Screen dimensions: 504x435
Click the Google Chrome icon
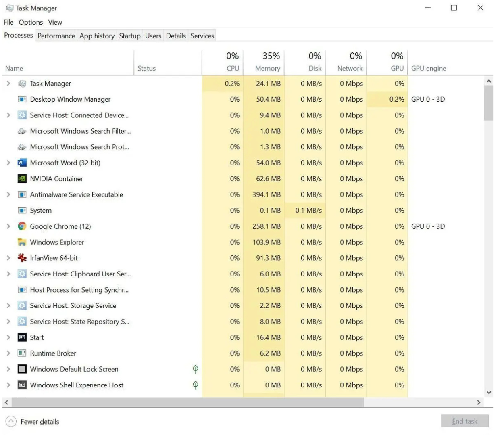click(22, 226)
